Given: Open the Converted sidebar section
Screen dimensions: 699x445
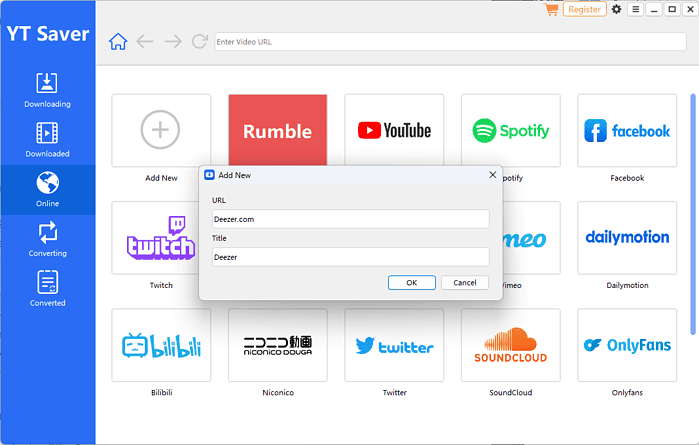Looking at the screenshot, I should point(47,288).
